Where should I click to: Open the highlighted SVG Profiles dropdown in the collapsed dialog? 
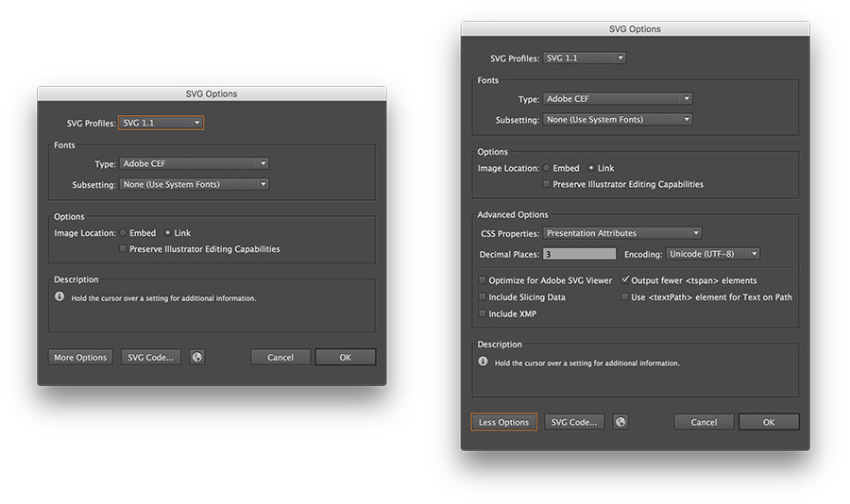coord(161,123)
